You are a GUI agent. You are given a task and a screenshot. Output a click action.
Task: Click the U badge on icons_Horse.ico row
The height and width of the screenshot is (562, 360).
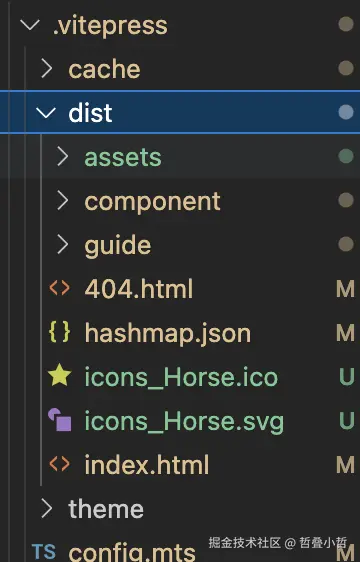[346, 377]
